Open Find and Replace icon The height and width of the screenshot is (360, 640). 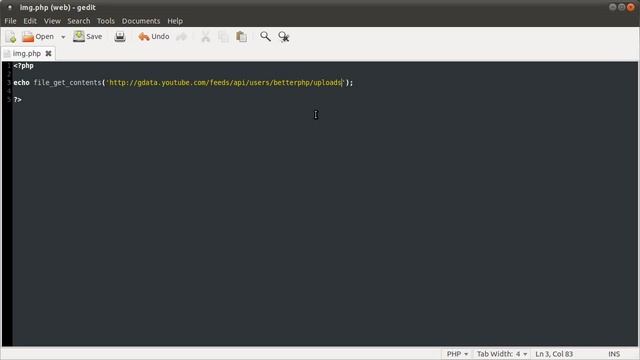(x=284, y=37)
